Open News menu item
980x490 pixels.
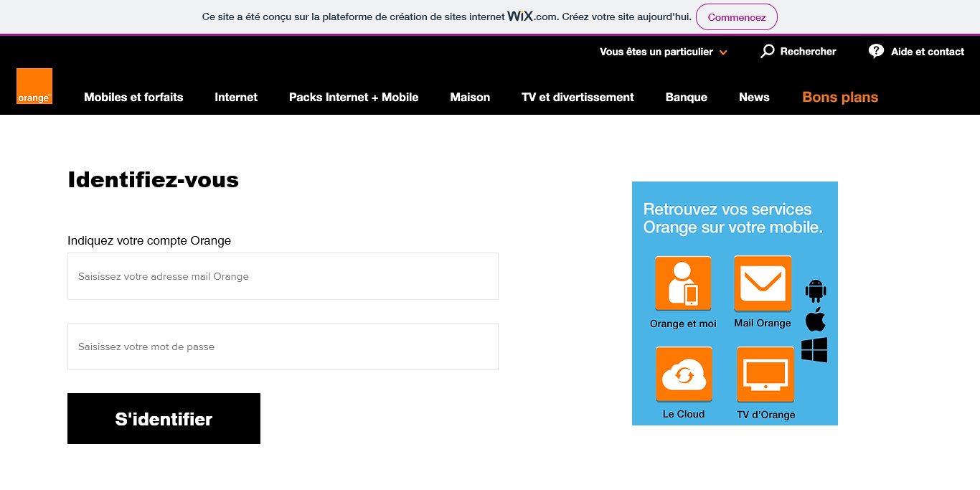pos(754,97)
